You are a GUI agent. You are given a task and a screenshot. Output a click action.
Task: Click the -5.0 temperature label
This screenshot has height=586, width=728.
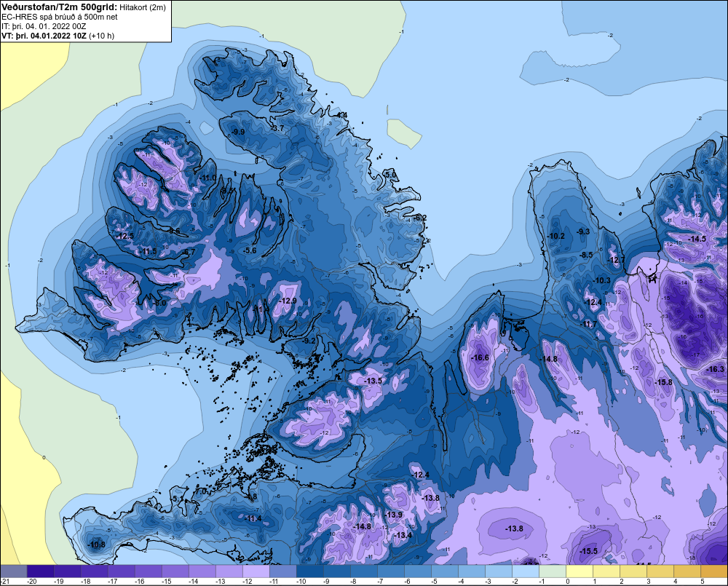click(390, 175)
